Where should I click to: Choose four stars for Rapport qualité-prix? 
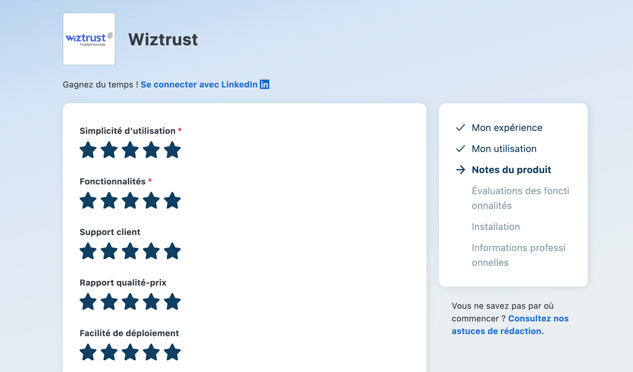[x=151, y=301]
